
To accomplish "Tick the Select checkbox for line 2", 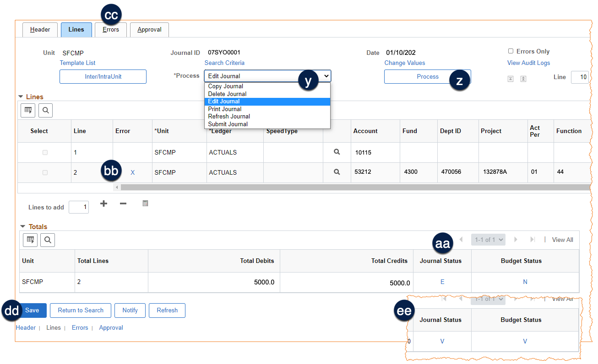I will click(x=45, y=172).
